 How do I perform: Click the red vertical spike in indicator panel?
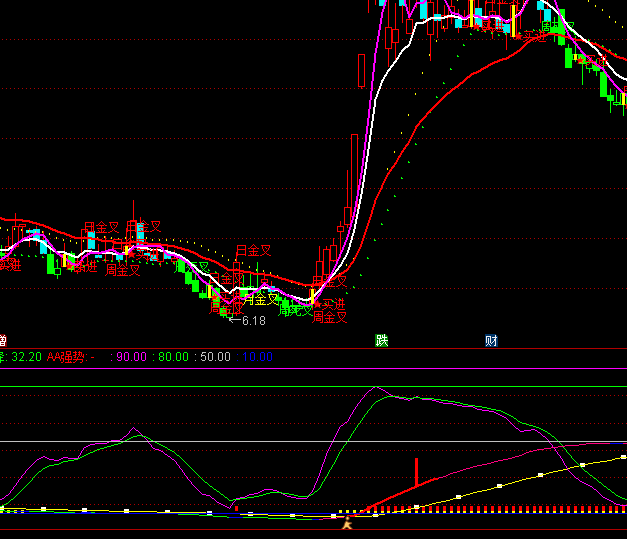point(416,471)
